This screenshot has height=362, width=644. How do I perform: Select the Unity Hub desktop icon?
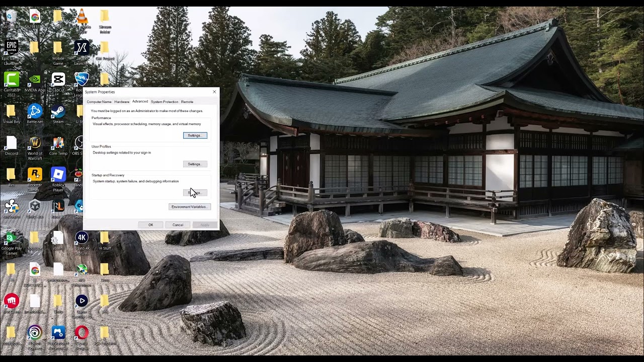(x=35, y=209)
